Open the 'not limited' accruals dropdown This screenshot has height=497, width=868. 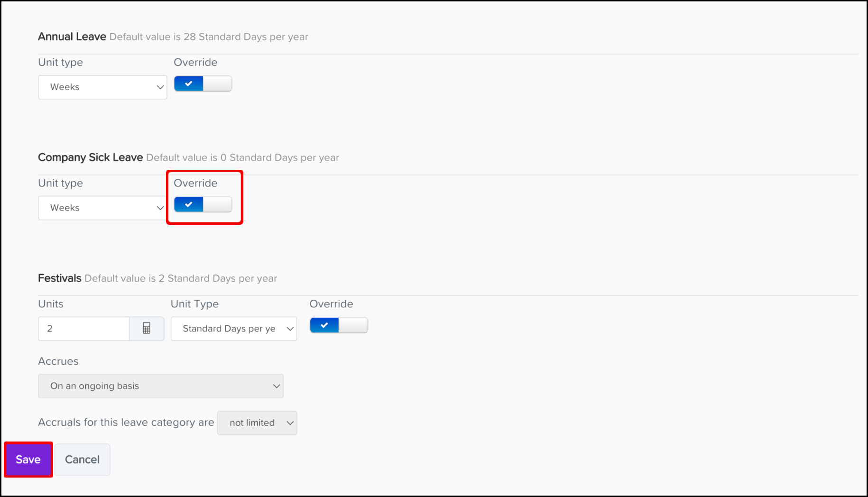257,423
